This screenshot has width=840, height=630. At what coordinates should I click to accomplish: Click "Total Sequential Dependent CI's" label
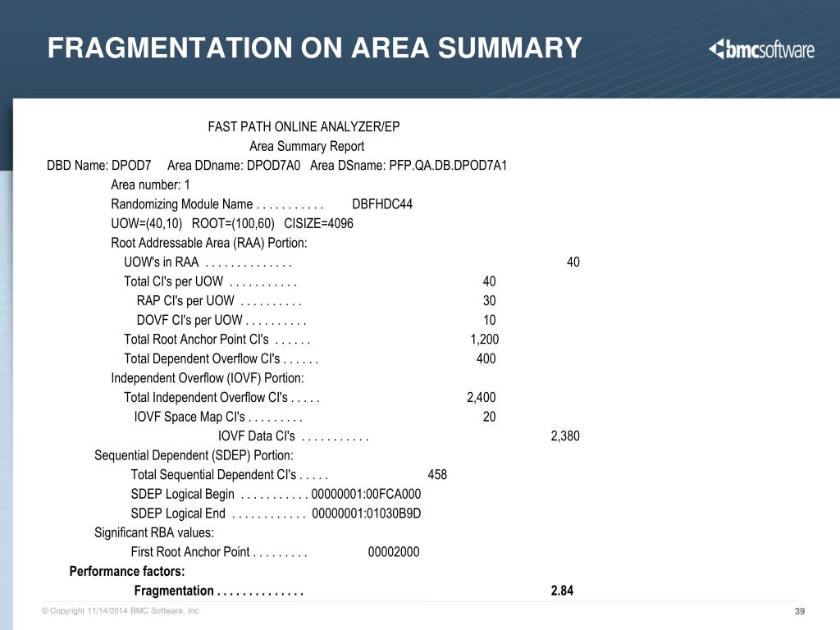(x=214, y=475)
